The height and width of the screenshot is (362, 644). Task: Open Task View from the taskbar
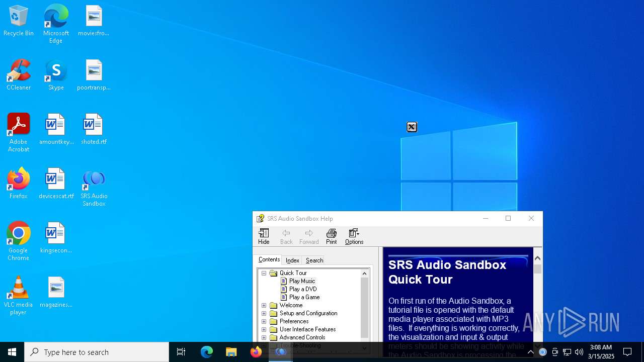[x=181, y=352]
